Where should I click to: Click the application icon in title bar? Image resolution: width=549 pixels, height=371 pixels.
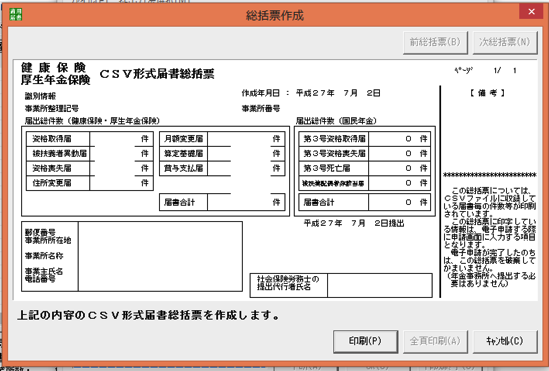(16, 14)
